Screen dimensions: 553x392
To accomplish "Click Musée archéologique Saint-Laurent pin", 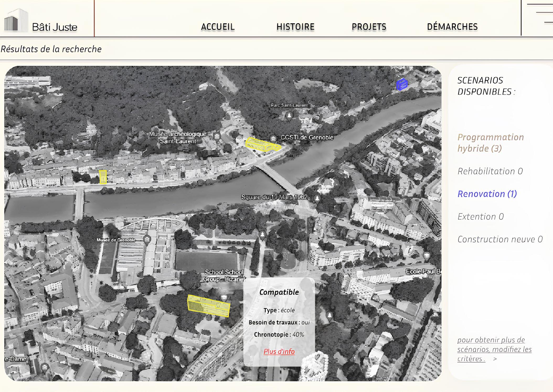I will click(x=217, y=137).
